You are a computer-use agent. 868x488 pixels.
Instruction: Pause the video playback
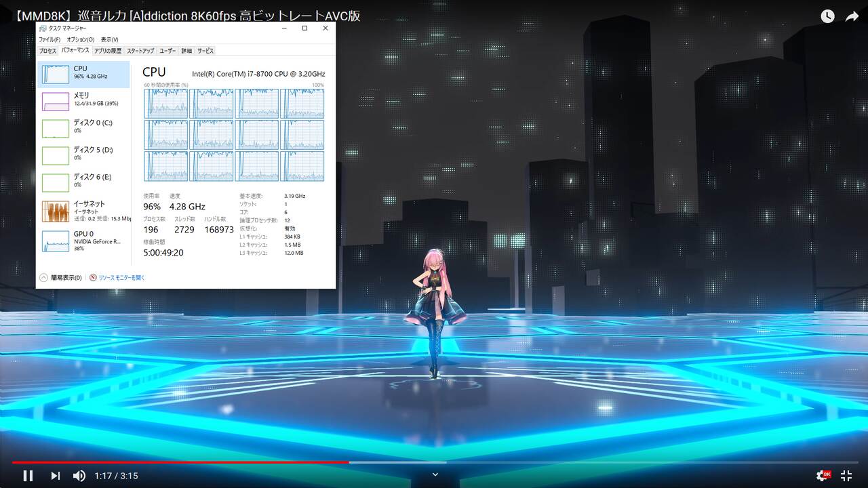[28, 476]
